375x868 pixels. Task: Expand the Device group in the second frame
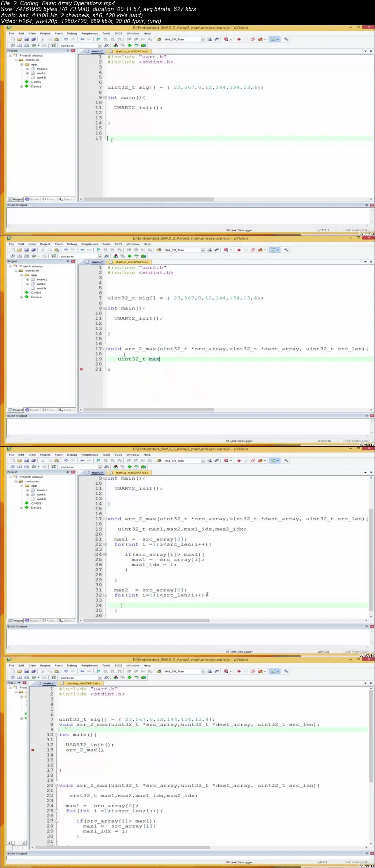[x=22, y=297]
